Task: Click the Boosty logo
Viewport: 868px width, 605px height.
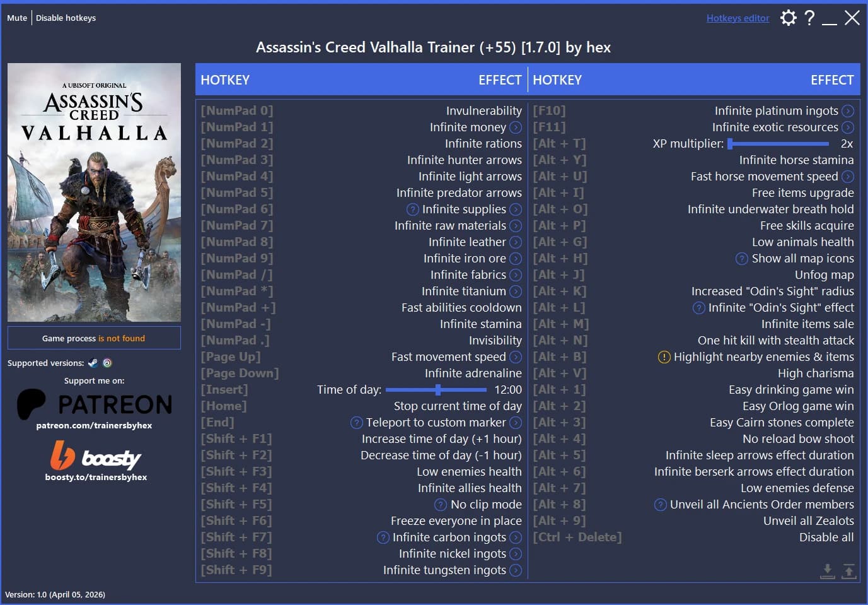Action: 96,455
